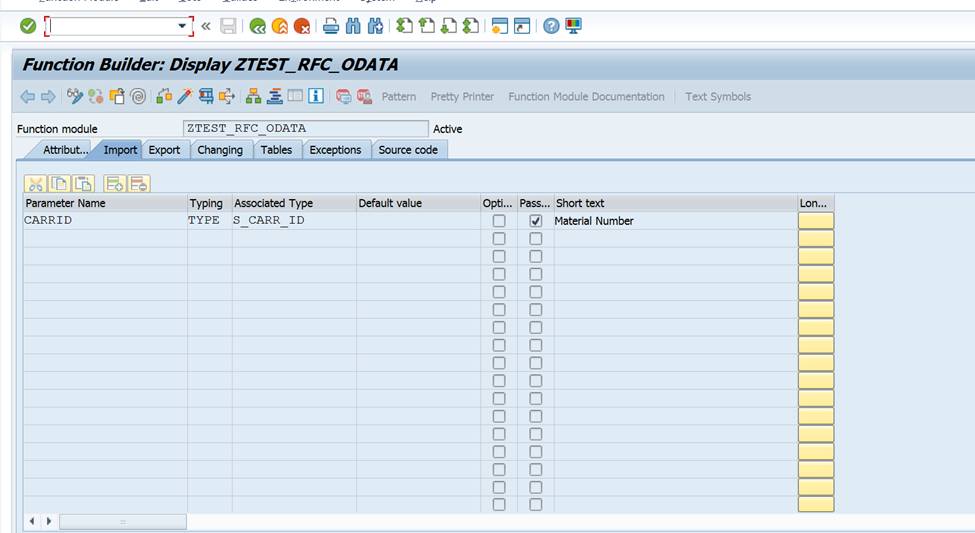Image resolution: width=975 pixels, height=533 pixels.
Task: Click the Delete Row icon
Action: 139,183
